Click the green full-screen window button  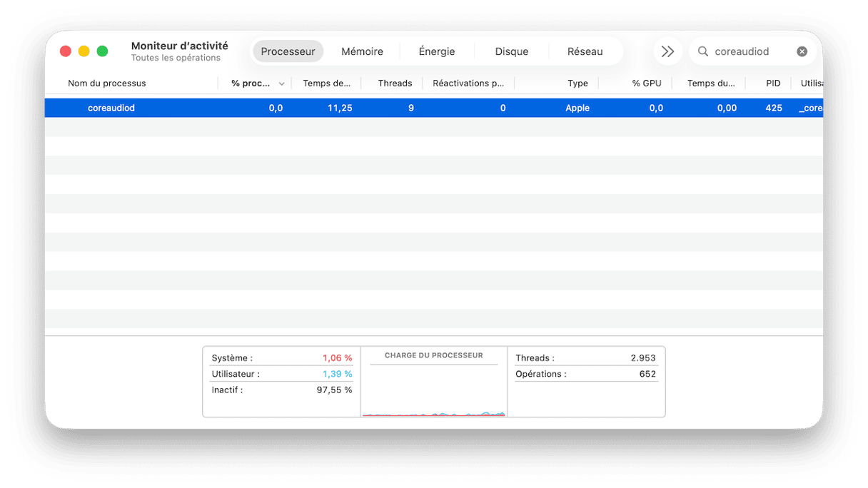(102, 51)
